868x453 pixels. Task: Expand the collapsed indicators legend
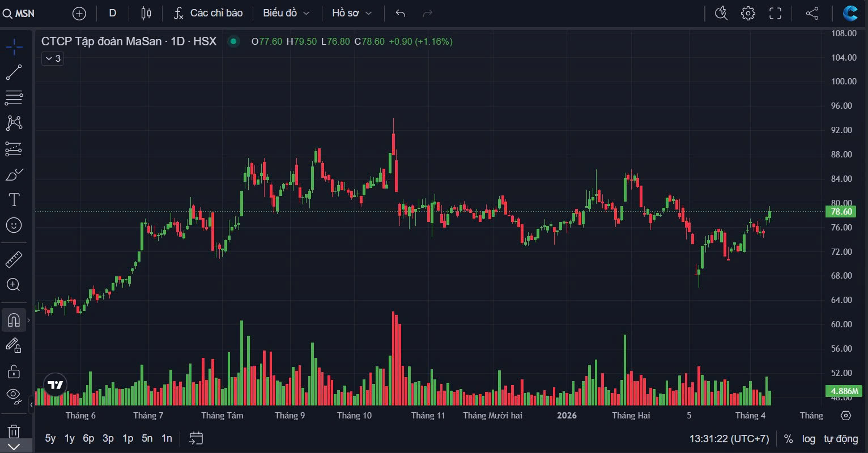[52, 58]
